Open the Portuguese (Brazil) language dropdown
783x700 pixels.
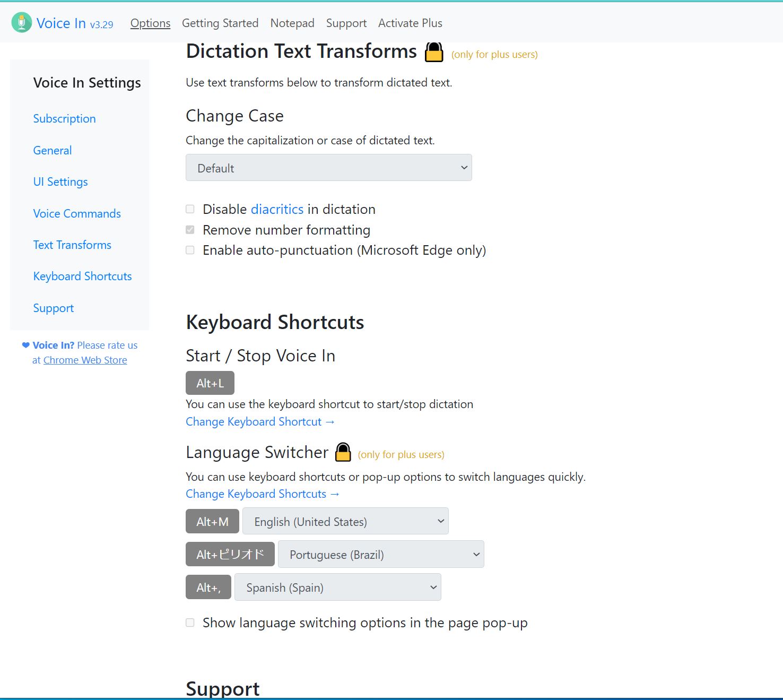(x=380, y=555)
